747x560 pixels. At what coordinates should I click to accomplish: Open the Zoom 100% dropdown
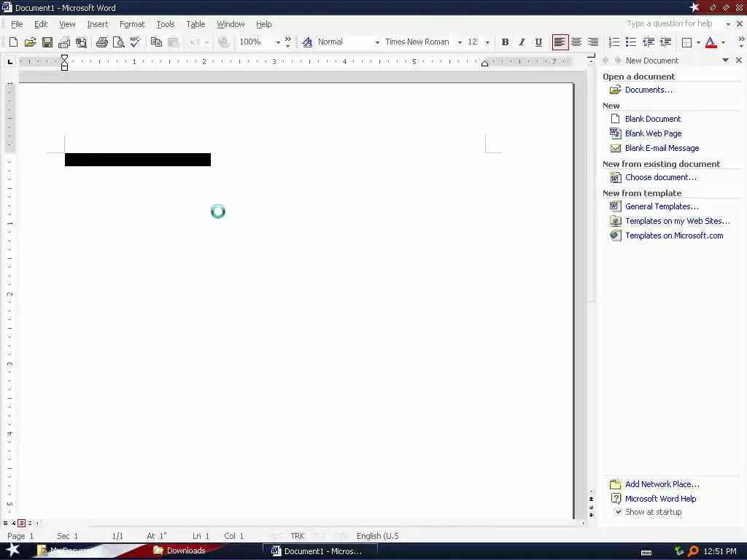click(x=278, y=42)
